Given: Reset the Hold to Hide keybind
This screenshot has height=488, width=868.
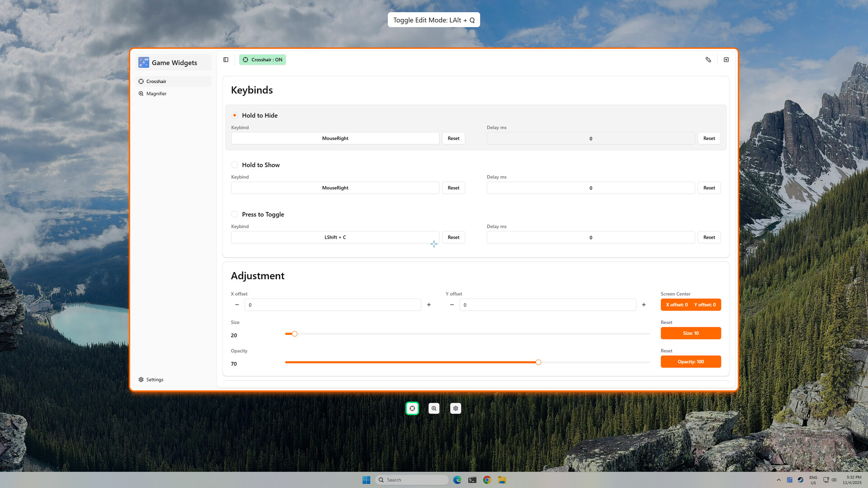Looking at the screenshot, I should pos(453,138).
